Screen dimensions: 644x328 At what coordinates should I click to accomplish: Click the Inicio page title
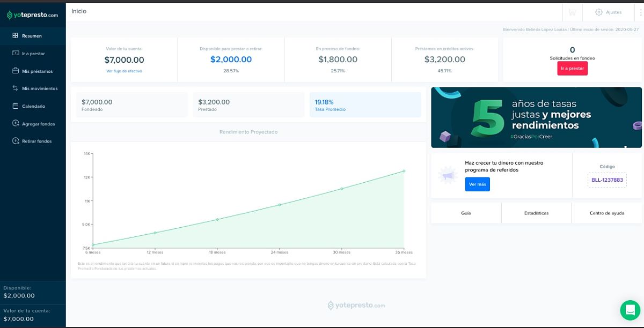coord(79,11)
